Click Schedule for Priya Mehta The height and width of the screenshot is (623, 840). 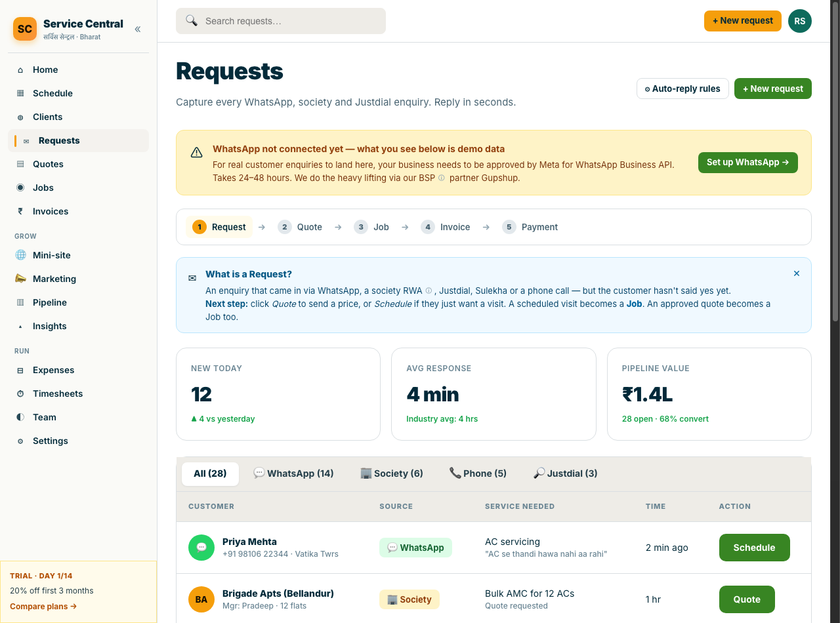[755, 548]
